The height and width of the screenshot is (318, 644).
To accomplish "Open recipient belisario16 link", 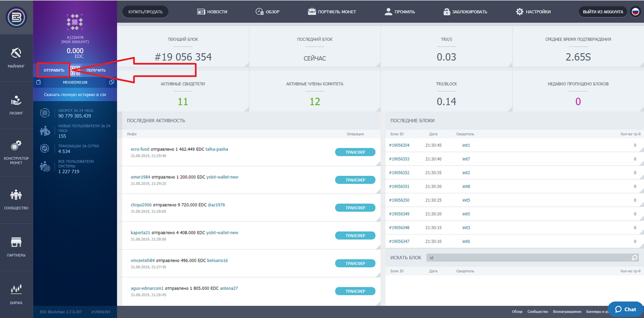I will coord(217,260).
